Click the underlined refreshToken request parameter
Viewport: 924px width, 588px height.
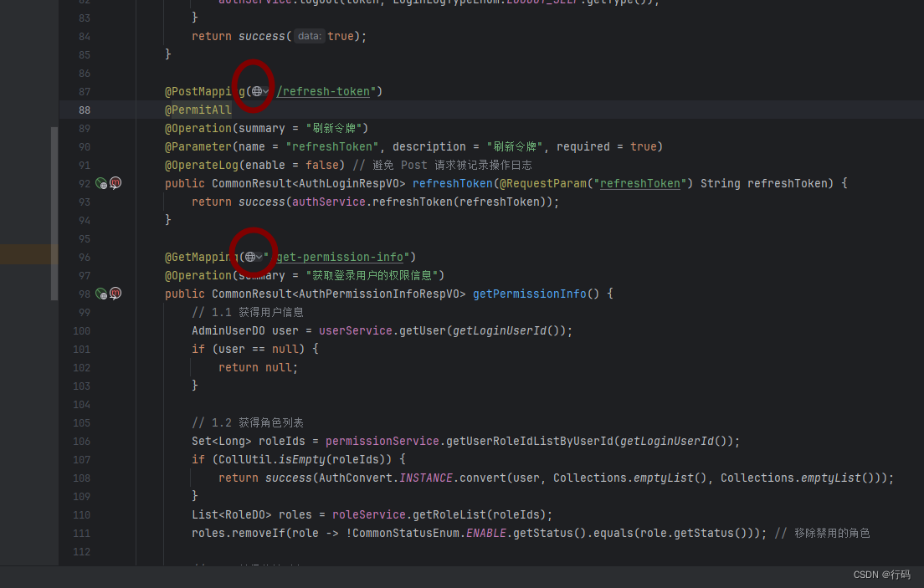coord(639,183)
